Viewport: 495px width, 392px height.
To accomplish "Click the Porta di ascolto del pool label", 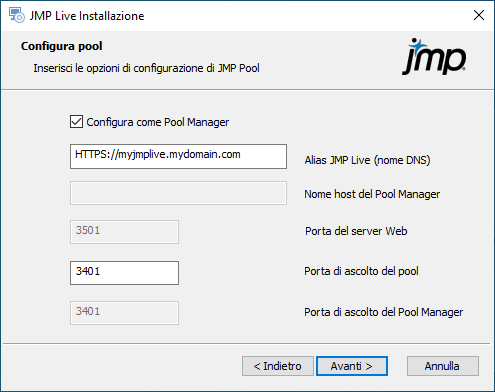I will click(361, 271).
